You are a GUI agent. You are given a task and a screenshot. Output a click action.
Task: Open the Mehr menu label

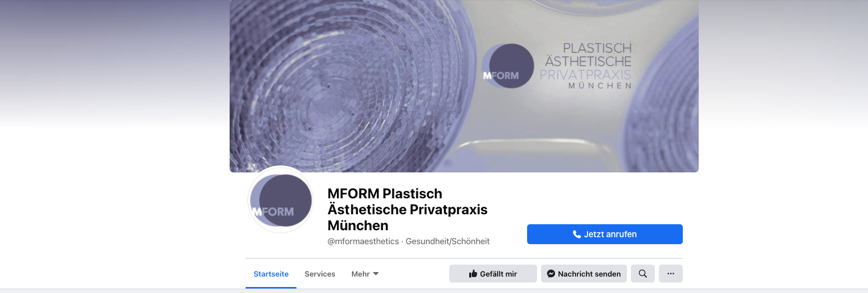[x=360, y=274]
